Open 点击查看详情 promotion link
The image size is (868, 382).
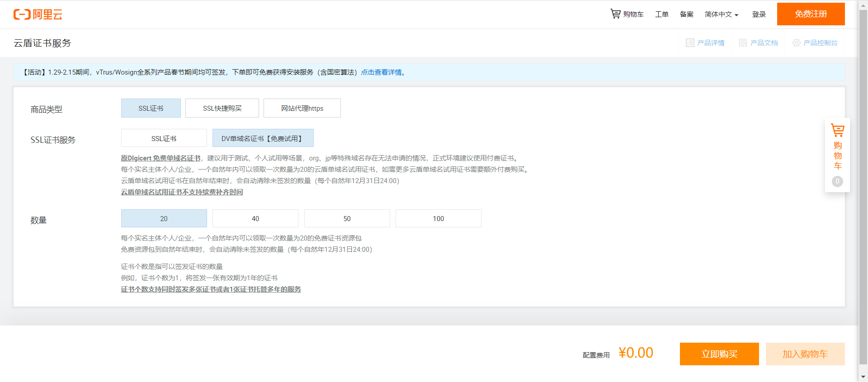tap(382, 72)
